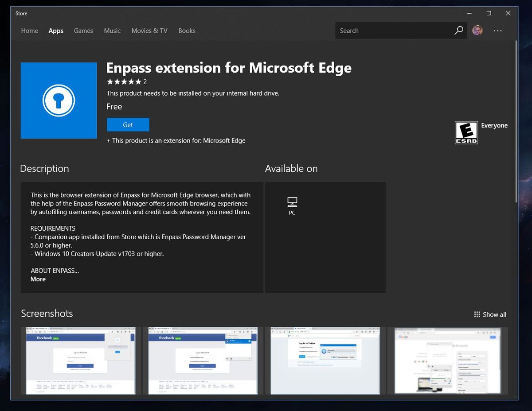Viewport: 532px width, 411px height.
Task: Click the user profile avatar
Action: point(477,30)
